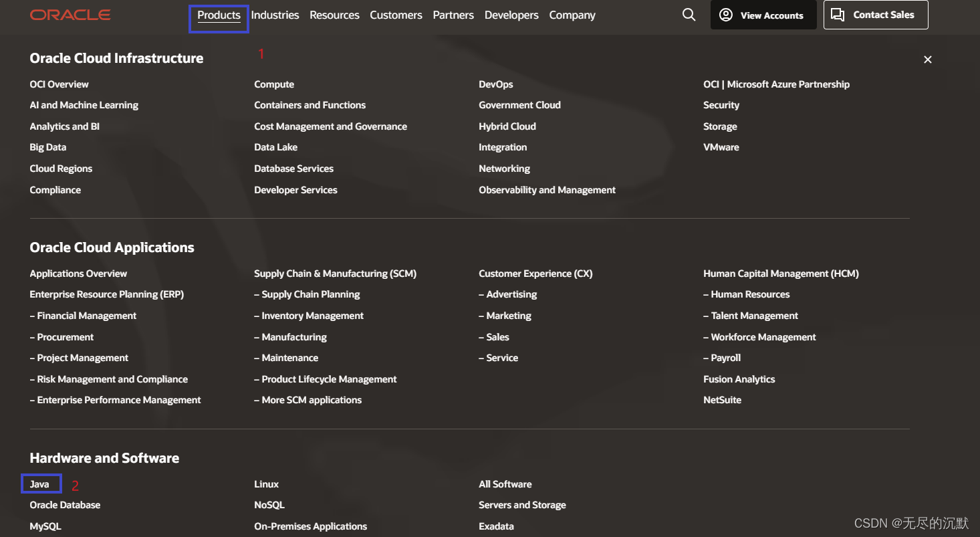980x537 pixels.
Task: Open Servers and Storage
Action: 522,505
